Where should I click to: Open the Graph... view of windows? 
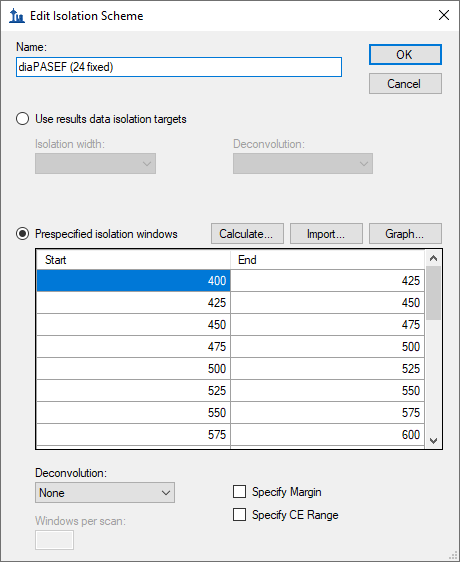(405, 234)
